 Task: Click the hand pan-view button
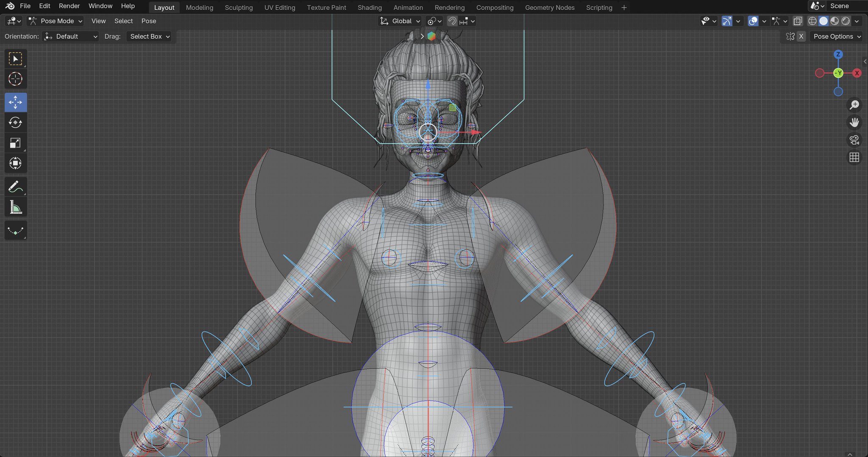pyautogui.click(x=854, y=123)
